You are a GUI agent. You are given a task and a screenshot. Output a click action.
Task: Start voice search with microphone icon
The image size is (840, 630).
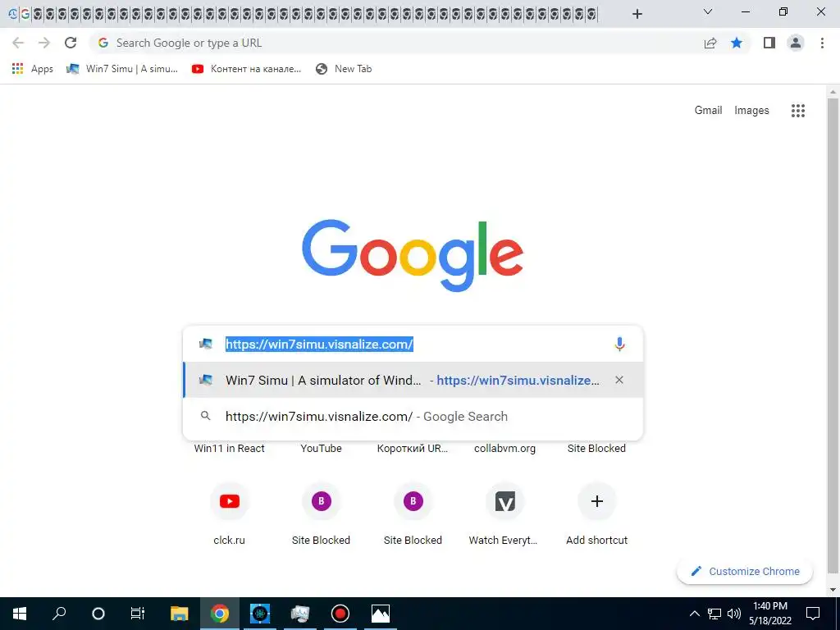coord(619,344)
